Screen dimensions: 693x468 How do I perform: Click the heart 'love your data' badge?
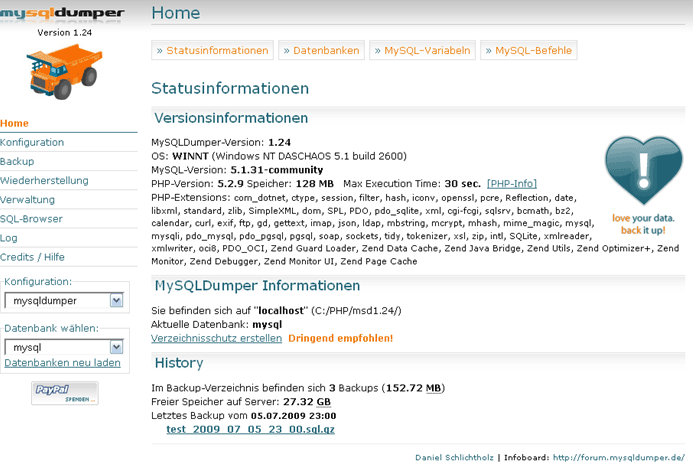tap(643, 186)
